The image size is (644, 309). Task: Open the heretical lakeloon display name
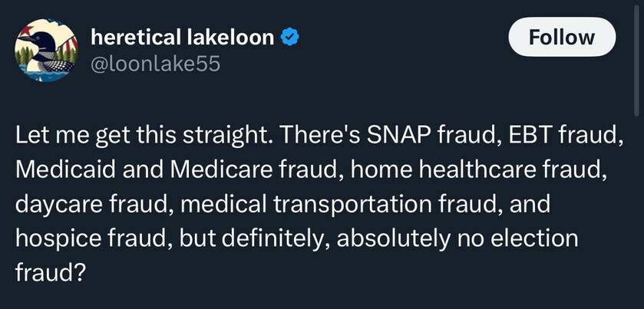[x=182, y=37]
